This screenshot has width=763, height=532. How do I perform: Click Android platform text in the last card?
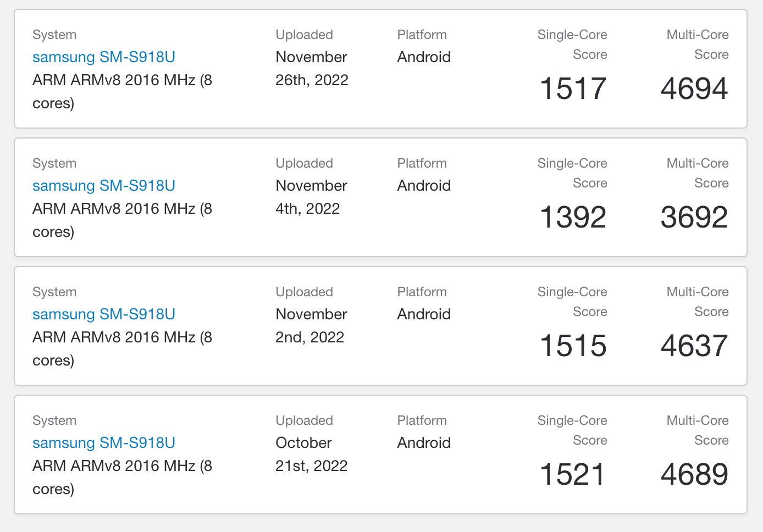tap(424, 443)
